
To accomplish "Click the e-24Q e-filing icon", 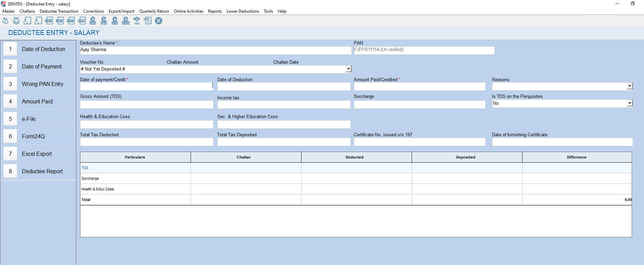I will pos(93,21).
